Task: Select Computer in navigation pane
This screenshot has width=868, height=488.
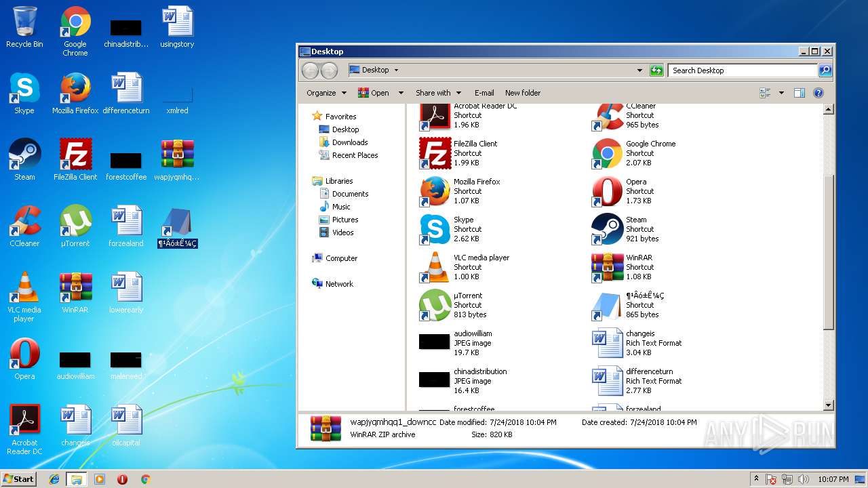Action: coord(341,258)
